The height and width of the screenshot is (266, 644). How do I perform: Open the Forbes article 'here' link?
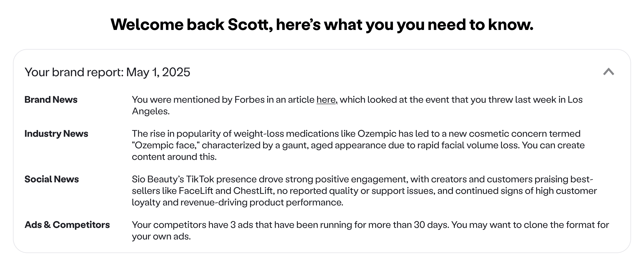[x=327, y=100]
